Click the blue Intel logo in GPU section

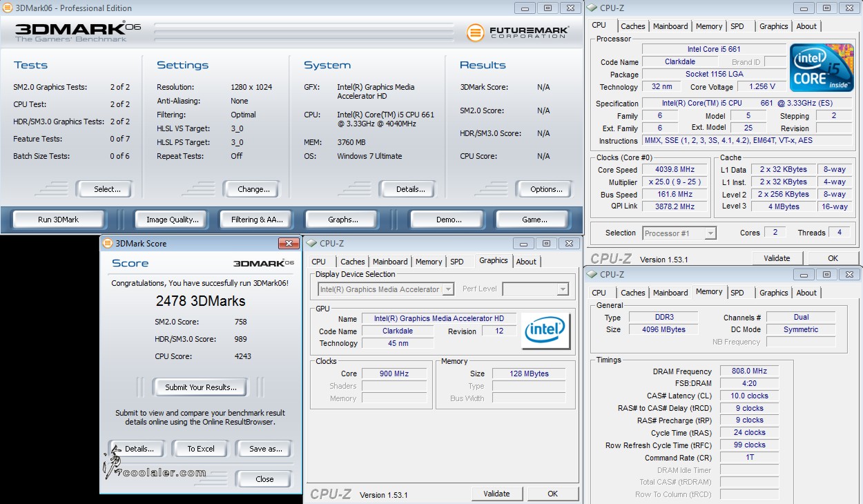545,330
